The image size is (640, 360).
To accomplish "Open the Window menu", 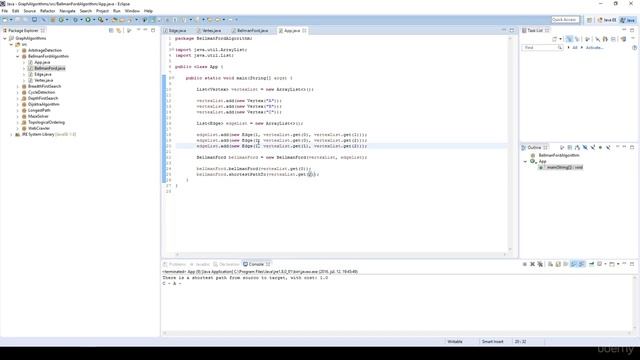I will point(132,11).
